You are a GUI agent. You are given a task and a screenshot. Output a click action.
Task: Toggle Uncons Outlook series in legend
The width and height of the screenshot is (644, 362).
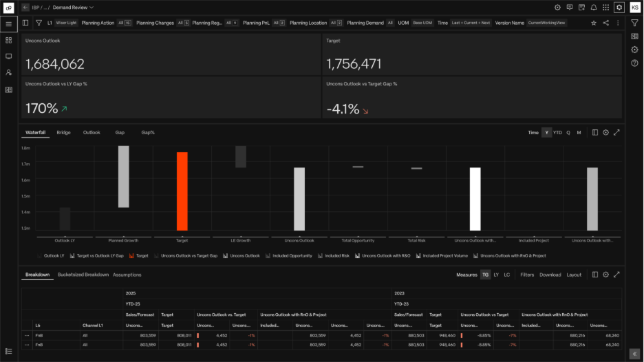[244, 255]
